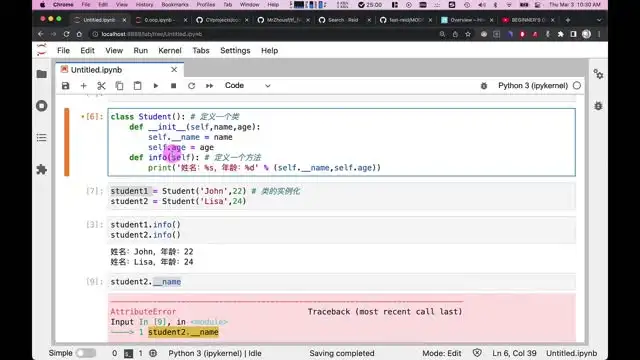Image resolution: width=640 pixels, height=360 pixels.
Task: Toggle the Simple interface mode switch
Action: [x=86, y=353]
